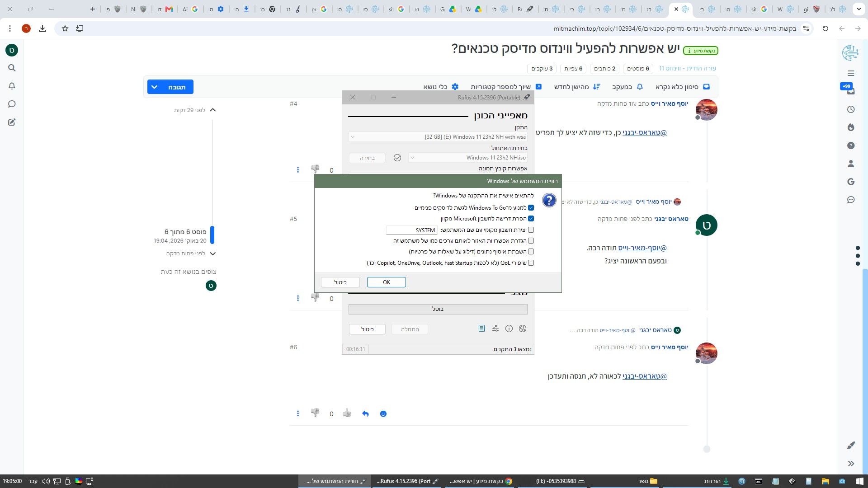Open popular flame icon in right sidebar

[851, 127]
